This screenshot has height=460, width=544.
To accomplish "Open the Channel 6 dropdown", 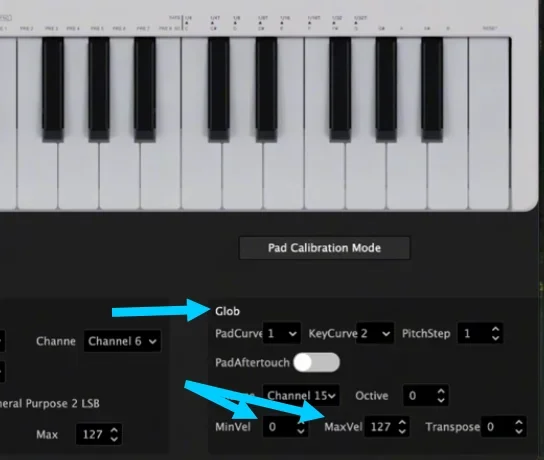I will click(x=122, y=341).
